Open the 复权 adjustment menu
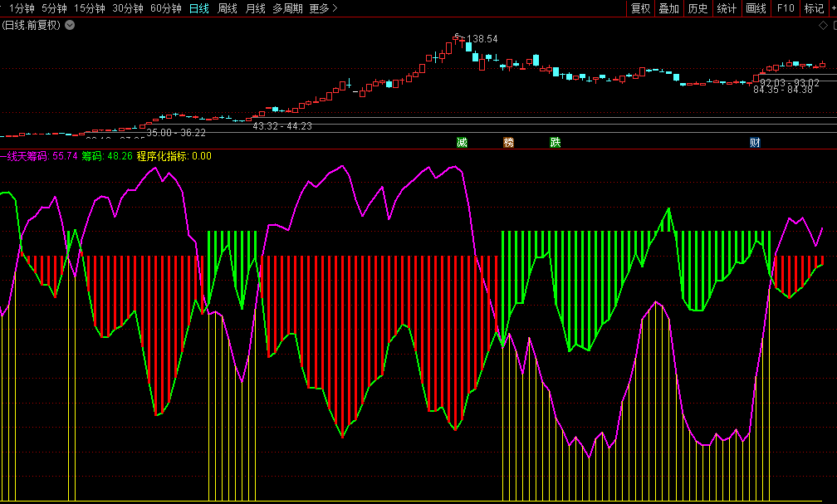This screenshot has width=837, height=504. point(640,8)
